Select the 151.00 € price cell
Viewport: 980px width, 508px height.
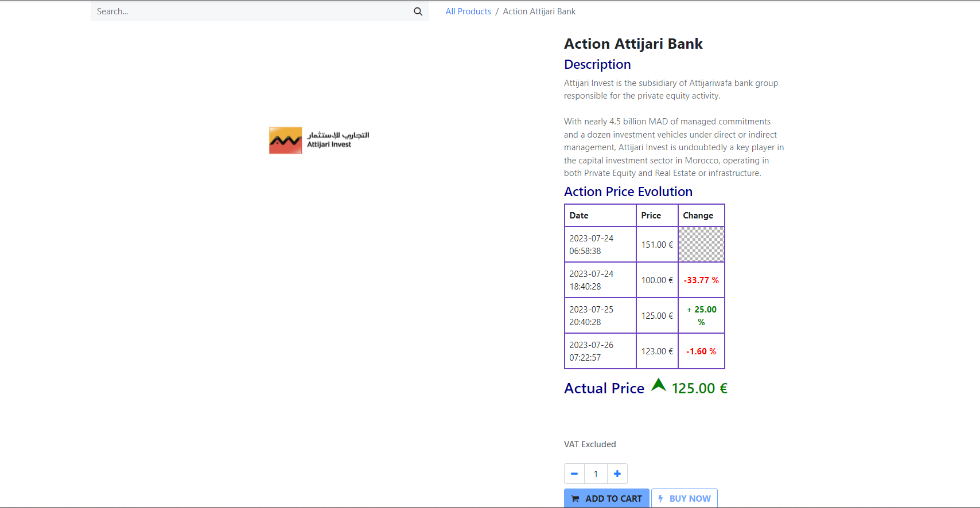[x=657, y=244]
